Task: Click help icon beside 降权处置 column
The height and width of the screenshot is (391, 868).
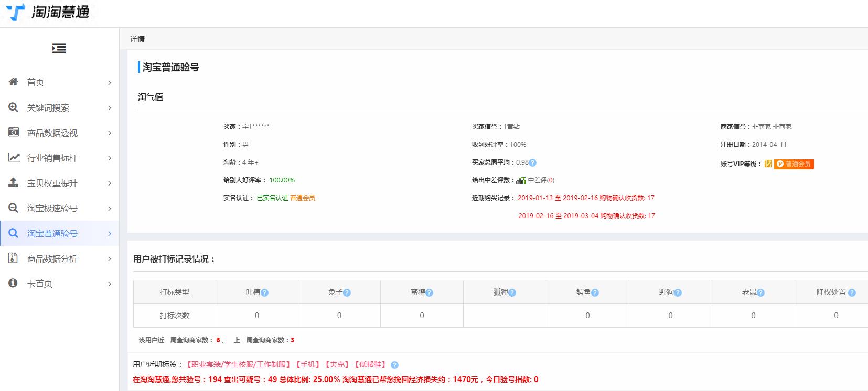Action: (x=852, y=293)
